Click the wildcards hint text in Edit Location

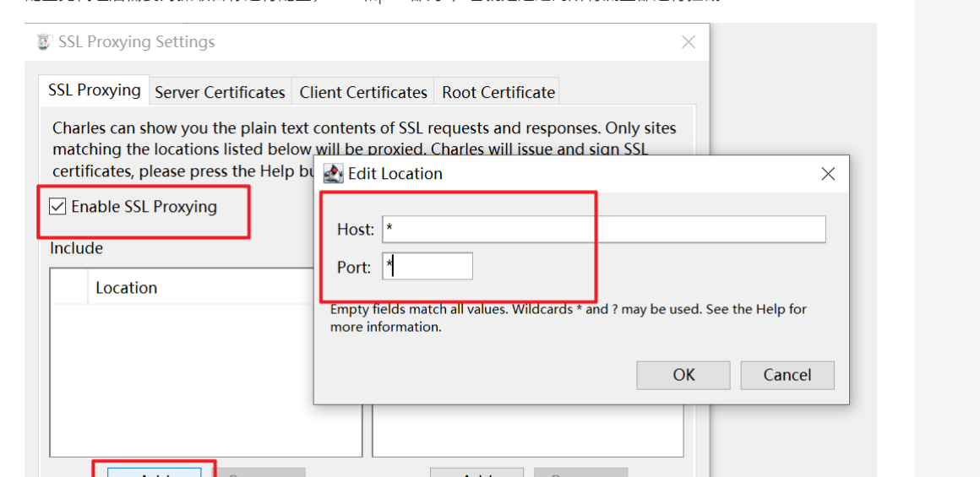point(568,317)
